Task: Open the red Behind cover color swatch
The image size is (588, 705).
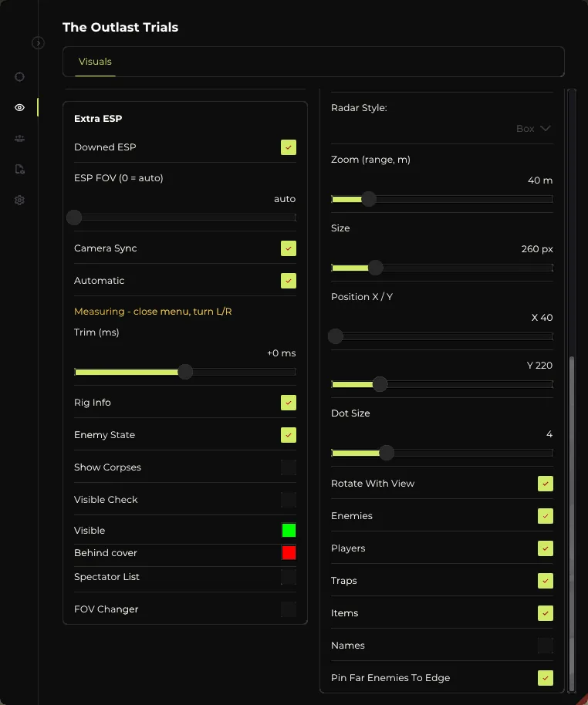Action: pos(289,552)
